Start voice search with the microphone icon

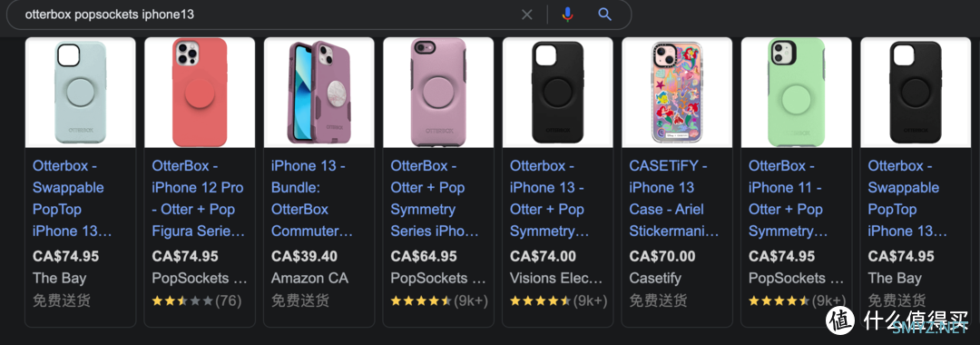click(567, 15)
